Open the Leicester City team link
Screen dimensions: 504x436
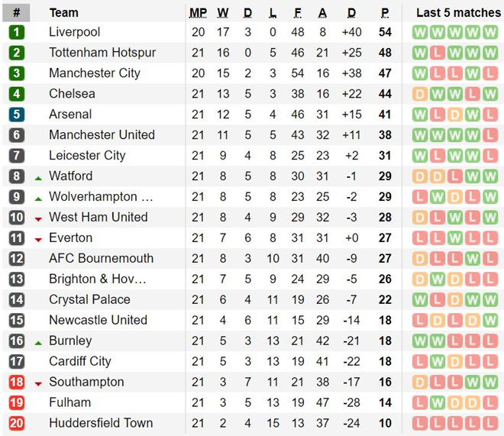pyautogui.click(x=87, y=156)
